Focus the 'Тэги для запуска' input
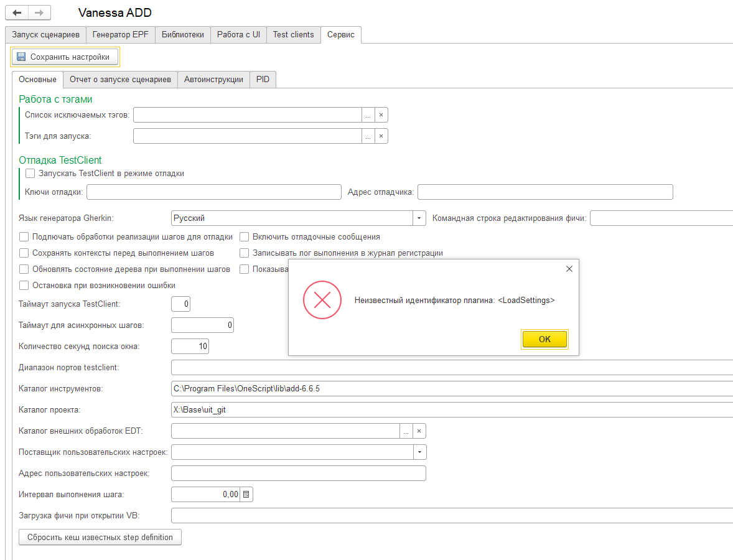The image size is (733, 560). pos(247,136)
